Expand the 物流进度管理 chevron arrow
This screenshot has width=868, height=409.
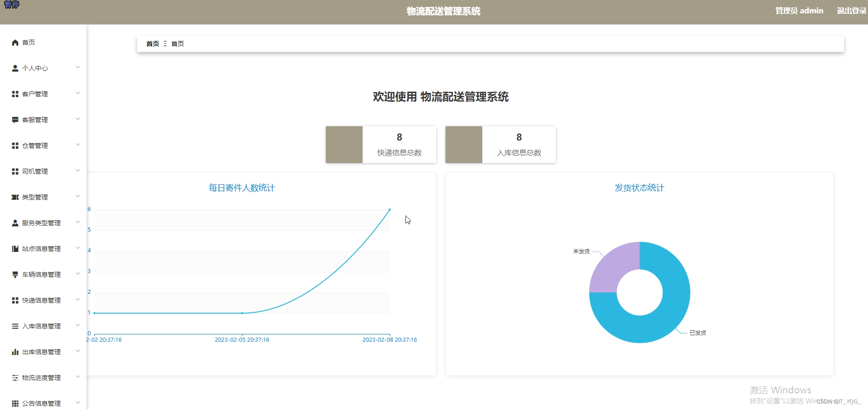[x=78, y=377]
